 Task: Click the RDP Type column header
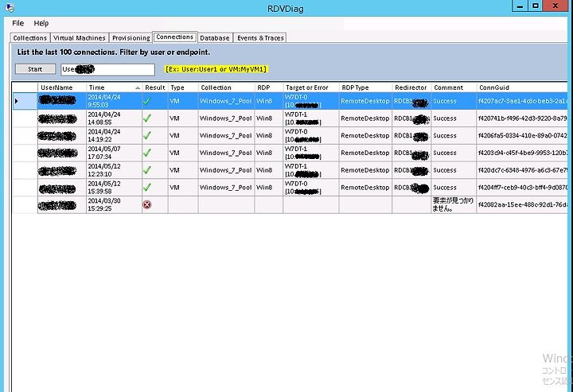pyautogui.click(x=365, y=87)
